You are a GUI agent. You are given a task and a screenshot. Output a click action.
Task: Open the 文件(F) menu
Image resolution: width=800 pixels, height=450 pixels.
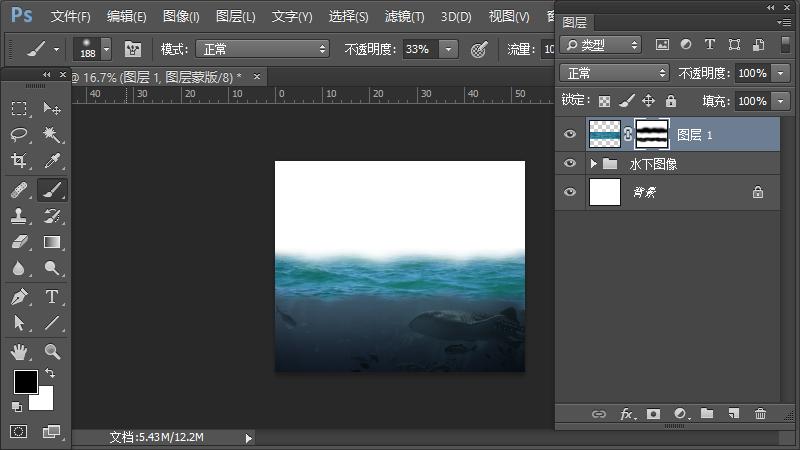70,16
